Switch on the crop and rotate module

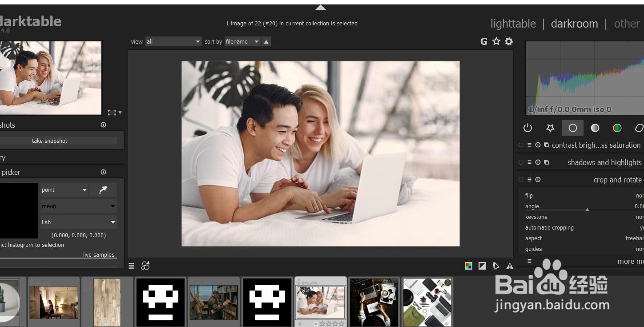(x=521, y=180)
